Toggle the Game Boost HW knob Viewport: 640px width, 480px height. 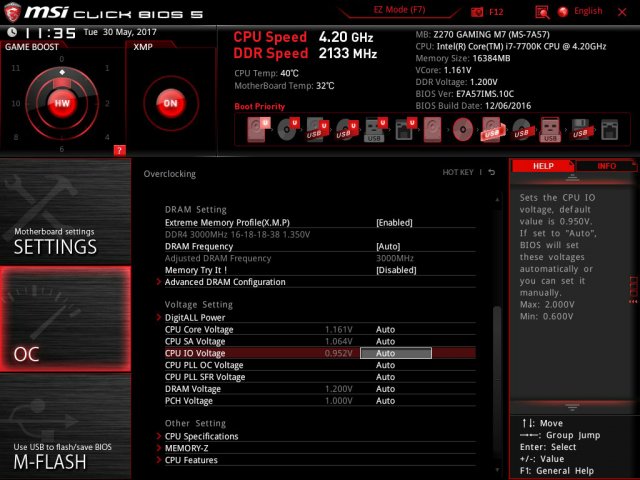click(62, 103)
